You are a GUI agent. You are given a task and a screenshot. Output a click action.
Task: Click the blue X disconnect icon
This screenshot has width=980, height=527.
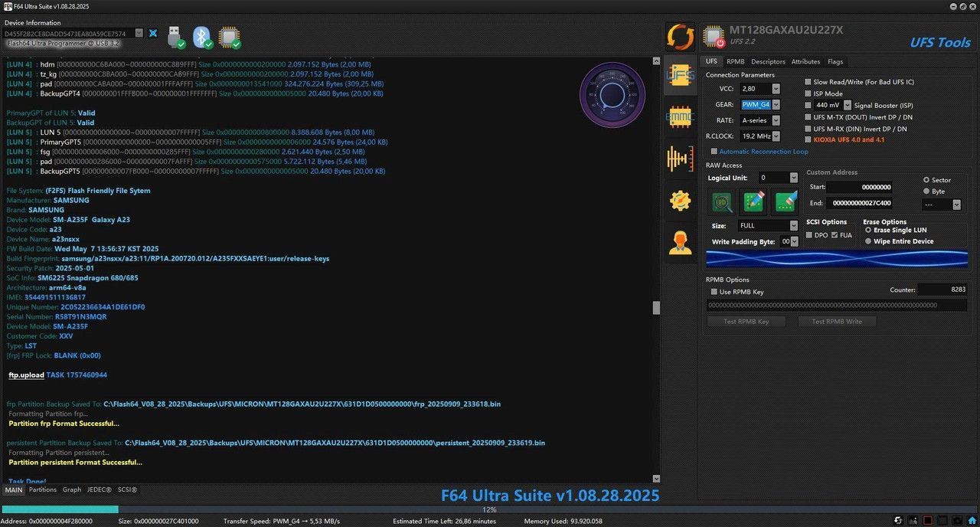coord(153,34)
